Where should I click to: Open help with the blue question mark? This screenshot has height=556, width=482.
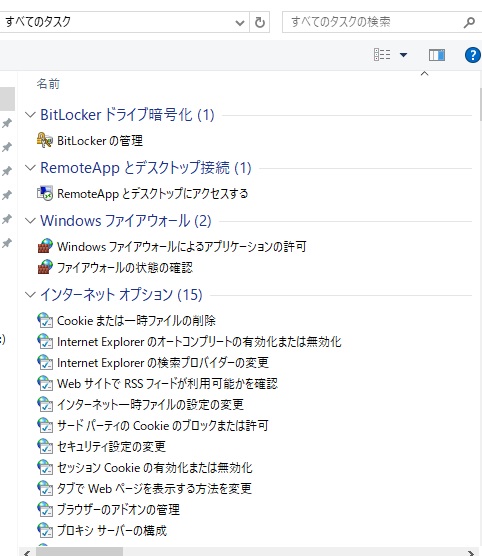pyautogui.click(x=473, y=55)
